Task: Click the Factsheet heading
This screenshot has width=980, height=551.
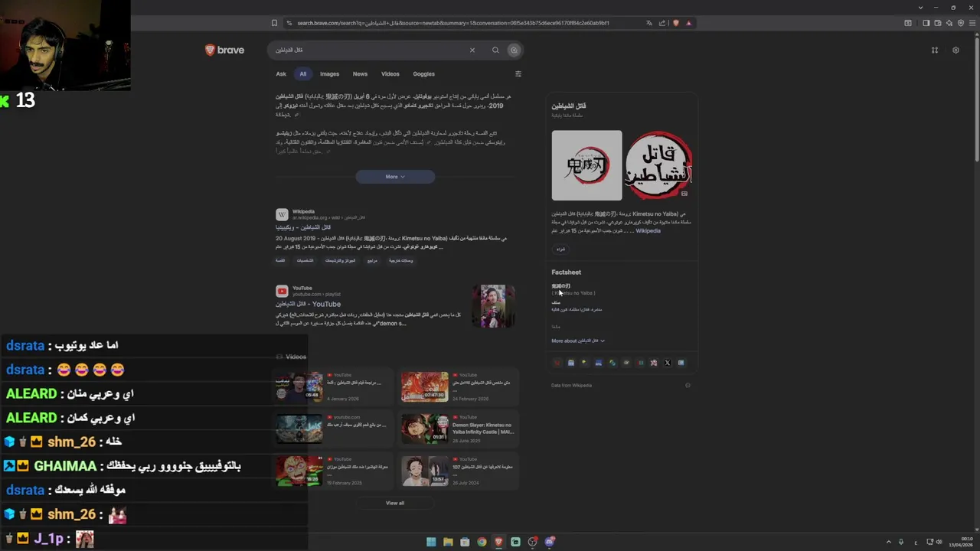Action: pos(566,272)
